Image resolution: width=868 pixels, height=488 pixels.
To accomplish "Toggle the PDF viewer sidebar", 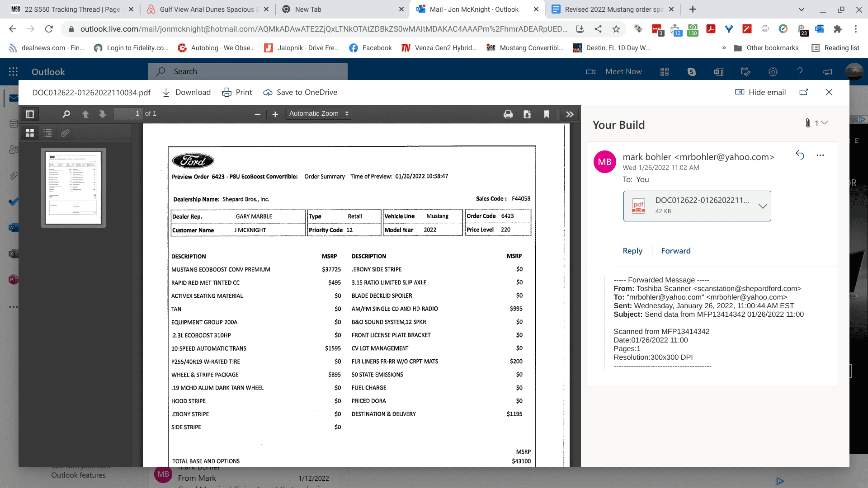I will pos(30,114).
